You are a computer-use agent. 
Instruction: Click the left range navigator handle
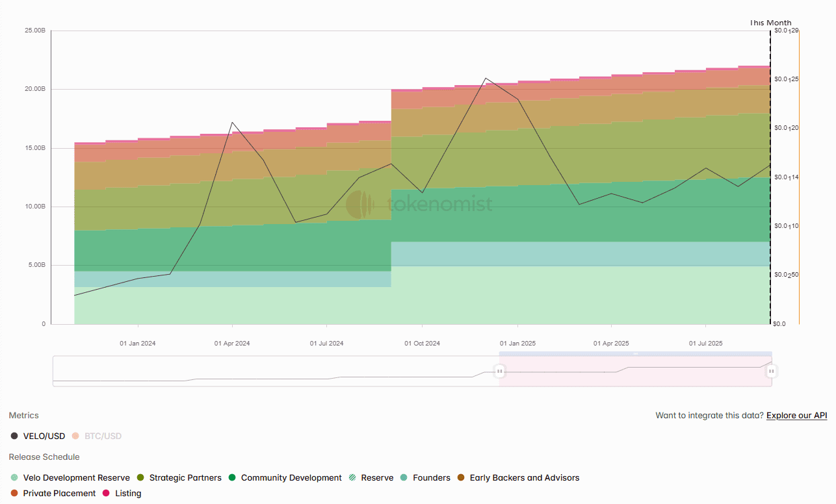click(499, 372)
